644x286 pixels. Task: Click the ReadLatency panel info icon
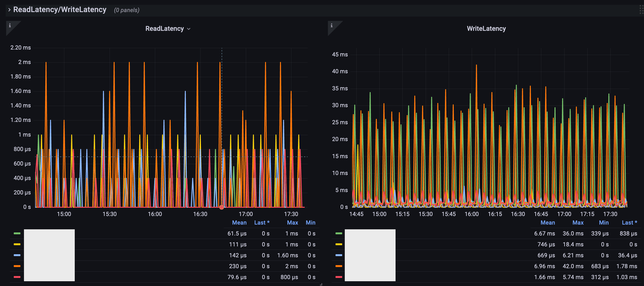pos(10,25)
